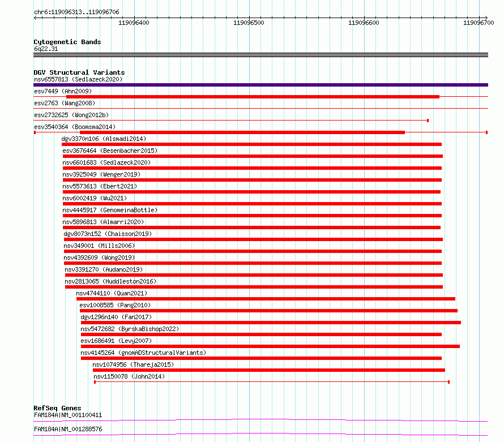
Task: Open esv2732625 (Wong2012b) variant details
Action: pos(71,115)
